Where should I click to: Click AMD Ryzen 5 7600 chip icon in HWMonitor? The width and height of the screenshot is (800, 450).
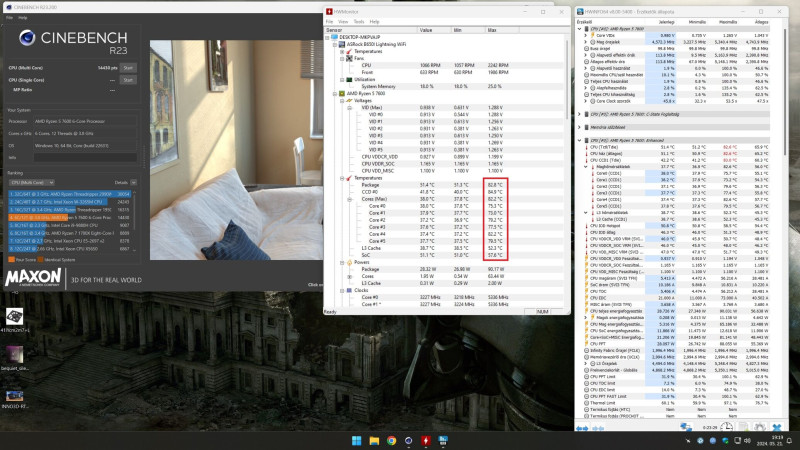click(x=342, y=93)
